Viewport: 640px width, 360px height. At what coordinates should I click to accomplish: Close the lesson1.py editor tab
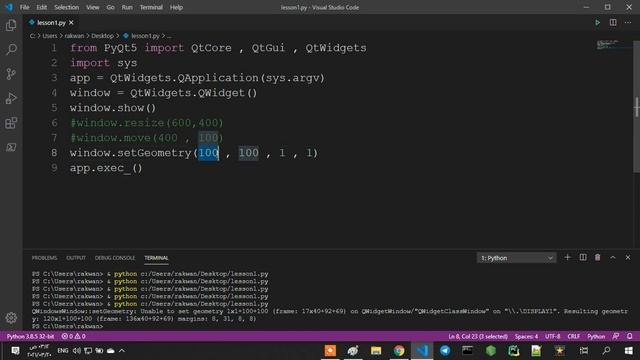coord(71,23)
